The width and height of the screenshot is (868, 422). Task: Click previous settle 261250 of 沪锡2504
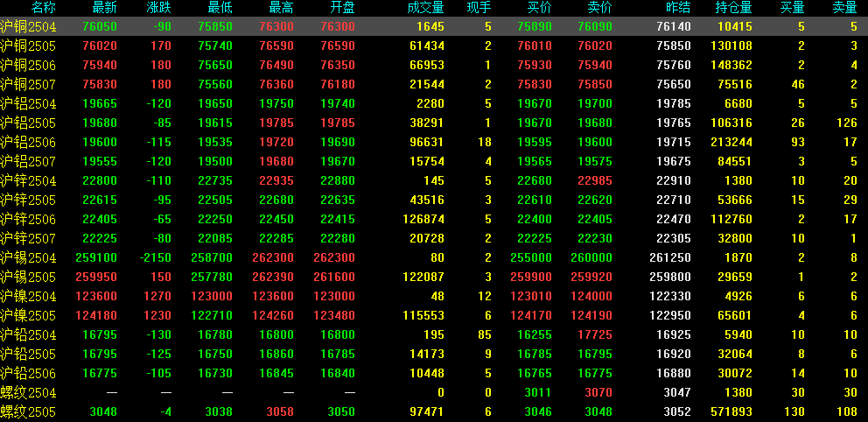pyautogui.click(x=670, y=258)
